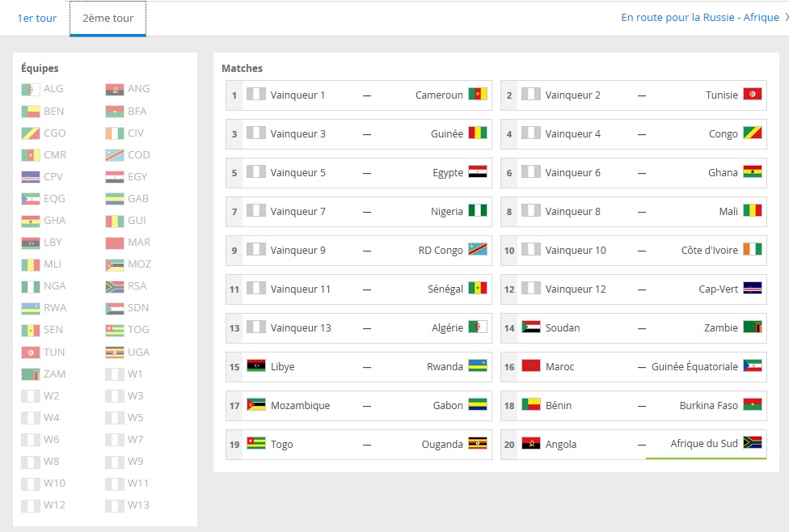Click Sénégal team name in match 11
Image resolution: width=789 pixels, height=532 pixels.
(x=445, y=289)
